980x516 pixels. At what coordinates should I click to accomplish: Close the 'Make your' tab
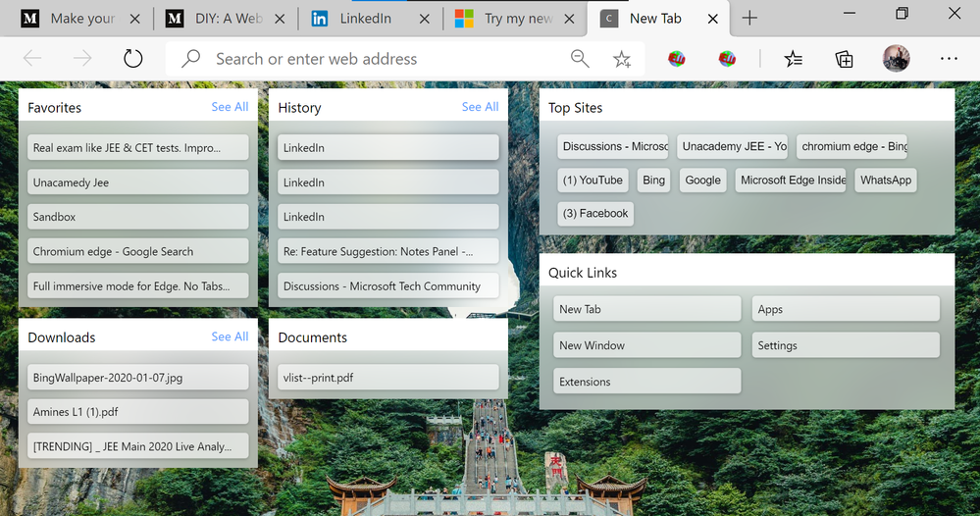[134, 19]
